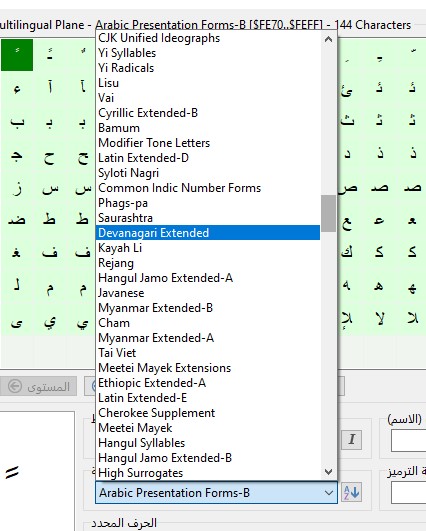Image resolution: width=426 pixels, height=531 pixels.
Task: Click the back arrow level button
Action: pyautogui.click(x=39, y=386)
